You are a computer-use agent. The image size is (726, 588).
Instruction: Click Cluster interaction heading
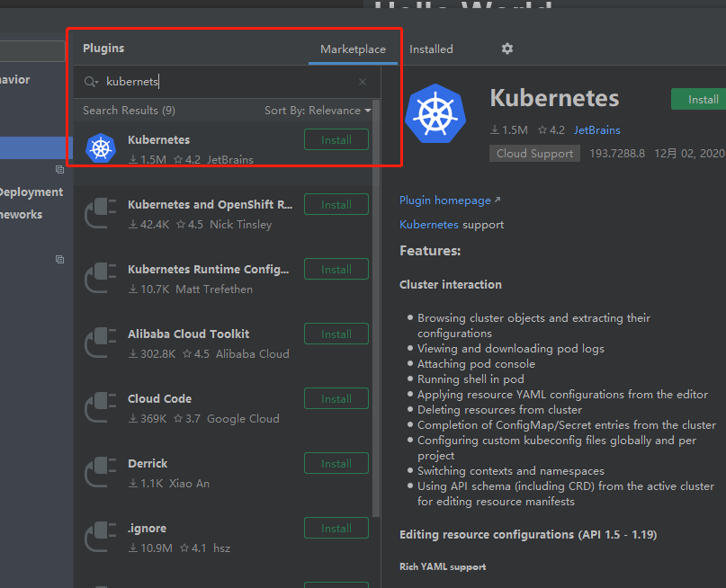point(451,284)
